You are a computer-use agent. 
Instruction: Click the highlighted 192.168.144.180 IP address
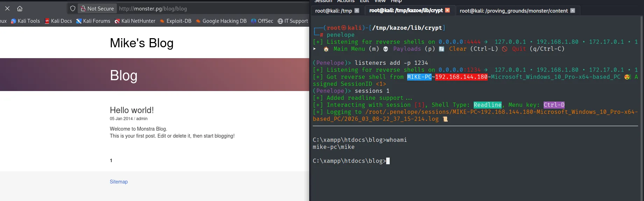[x=461, y=77]
